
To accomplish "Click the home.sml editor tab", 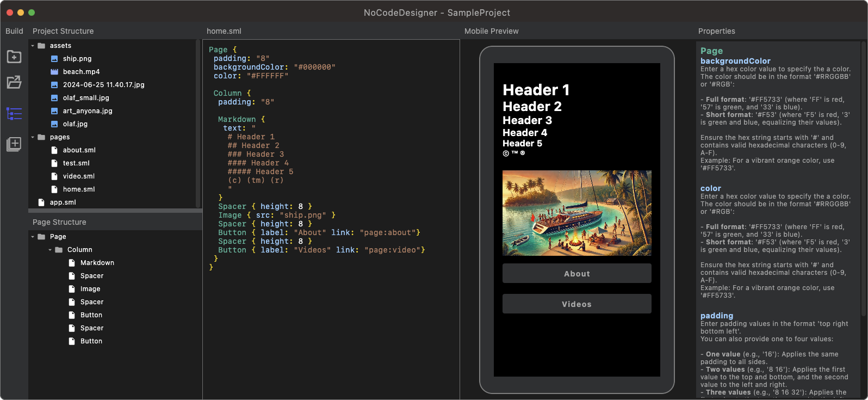I will pyautogui.click(x=224, y=31).
